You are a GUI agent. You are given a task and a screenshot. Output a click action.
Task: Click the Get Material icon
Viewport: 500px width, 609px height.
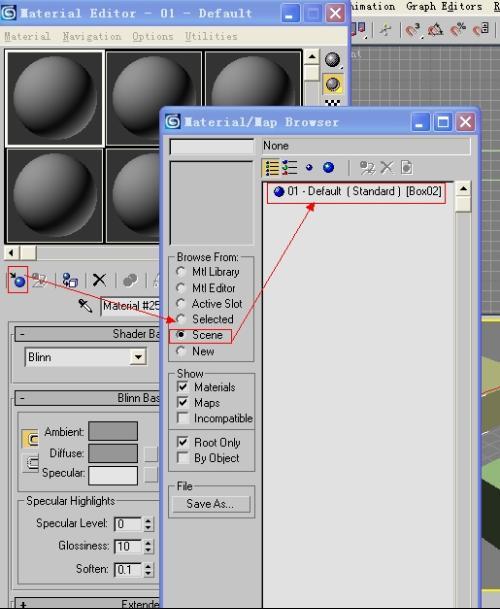(18, 280)
